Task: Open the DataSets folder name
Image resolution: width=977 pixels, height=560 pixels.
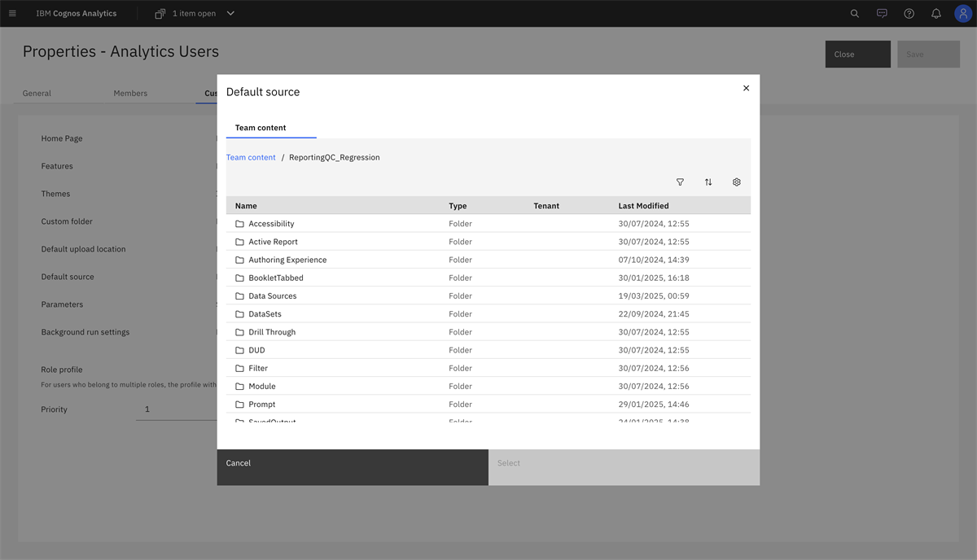Action: pos(265,314)
